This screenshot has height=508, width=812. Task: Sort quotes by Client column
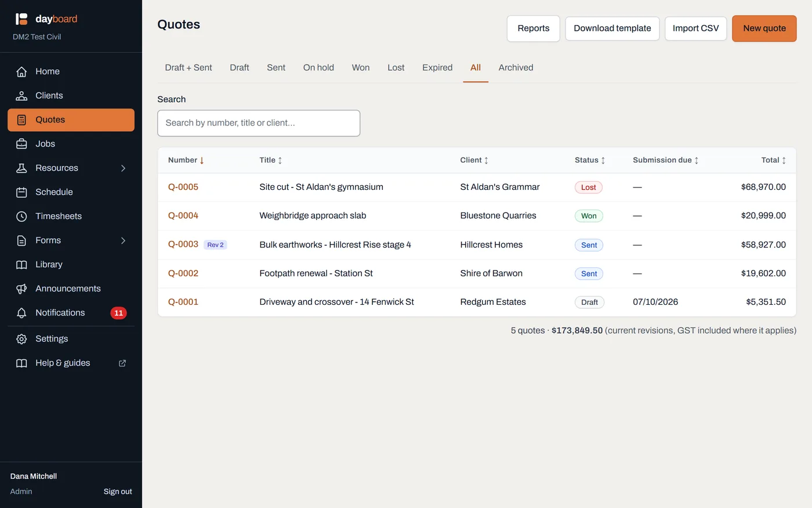pyautogui.click(x=474, y=160)
